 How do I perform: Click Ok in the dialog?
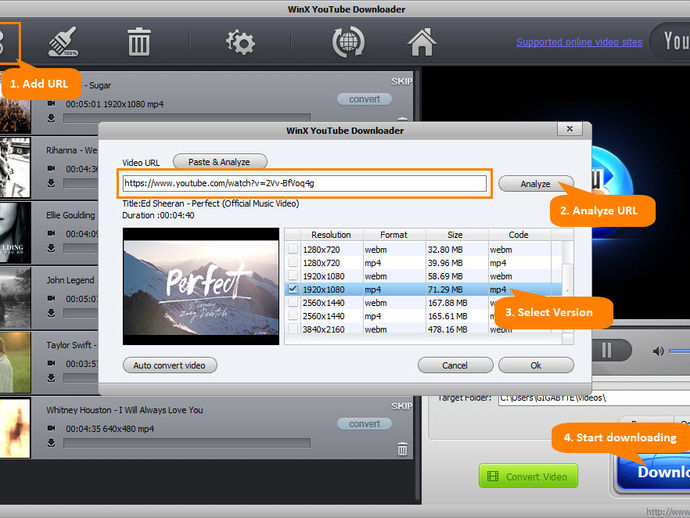point(536,365)
